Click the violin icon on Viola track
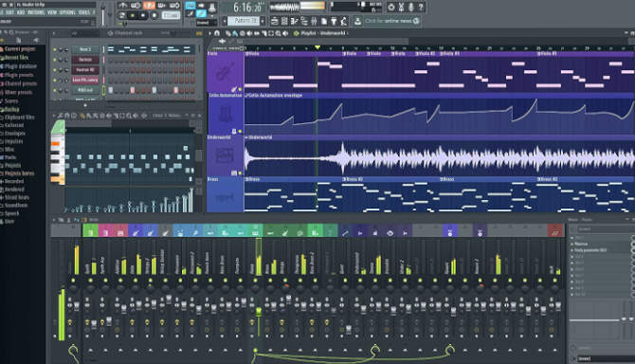 [225, 72]
